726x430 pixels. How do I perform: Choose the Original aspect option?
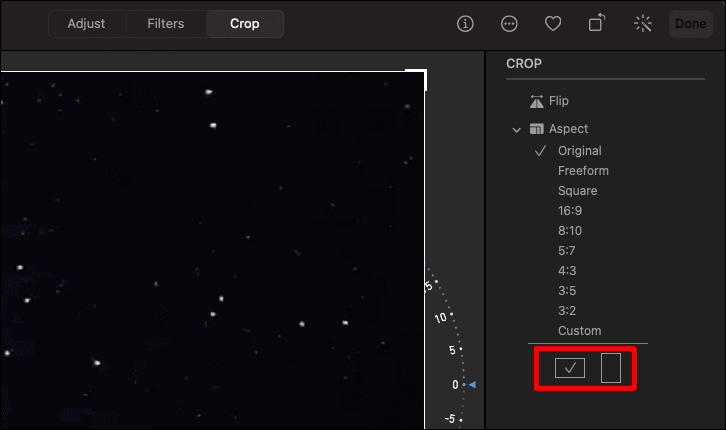(580, 151)
